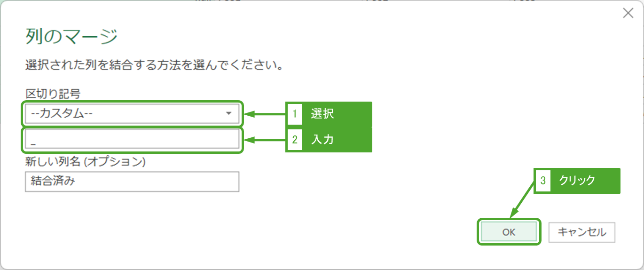
Task: Click the step number 1 badge
Action: [295, 114]
